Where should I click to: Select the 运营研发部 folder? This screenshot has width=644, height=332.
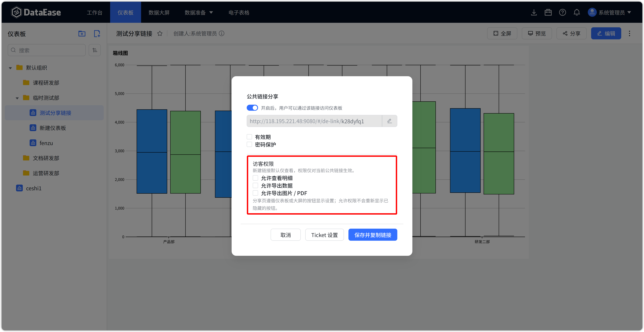click(x=54, y=173)
